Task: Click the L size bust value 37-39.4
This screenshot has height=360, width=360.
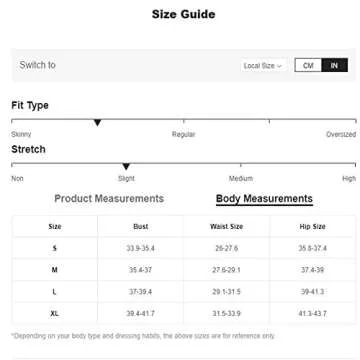Action: click(140, 292)
